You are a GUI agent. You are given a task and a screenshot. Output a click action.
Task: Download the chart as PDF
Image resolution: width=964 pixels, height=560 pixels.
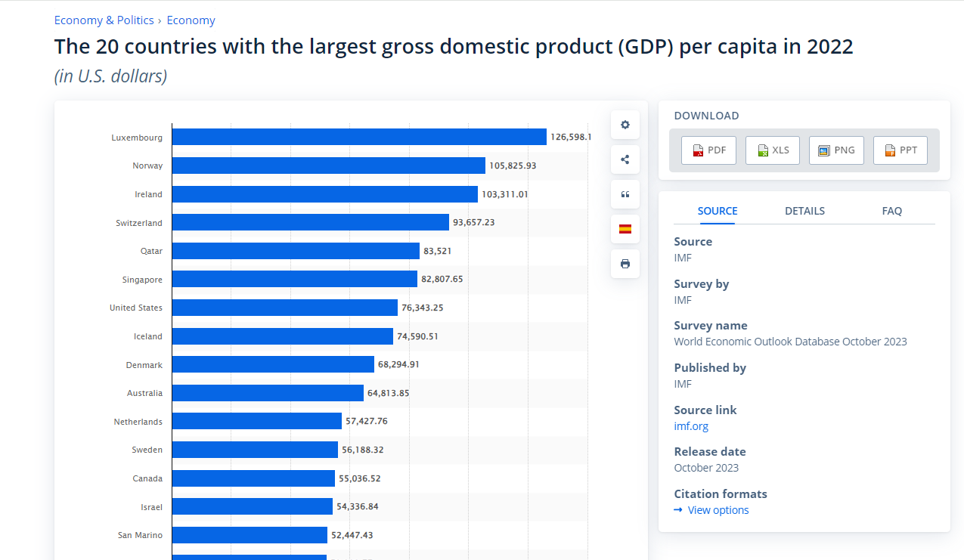[x=708, y=150]
